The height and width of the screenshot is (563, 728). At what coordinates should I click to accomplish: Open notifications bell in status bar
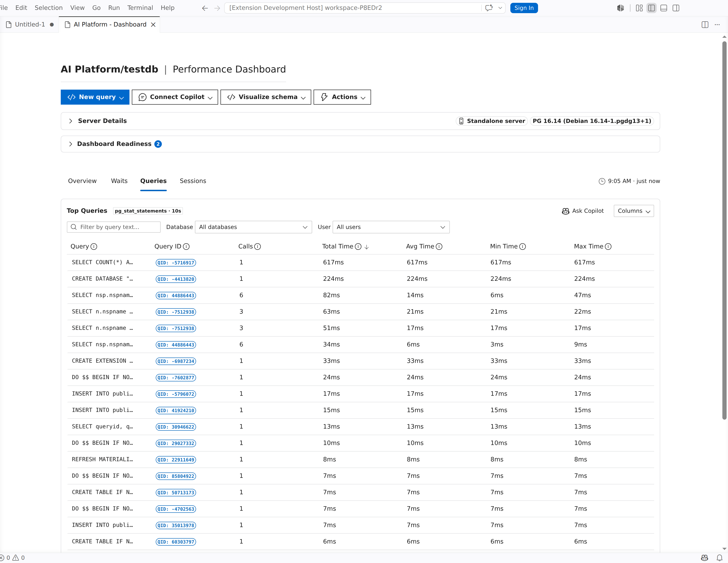(720, 558)
